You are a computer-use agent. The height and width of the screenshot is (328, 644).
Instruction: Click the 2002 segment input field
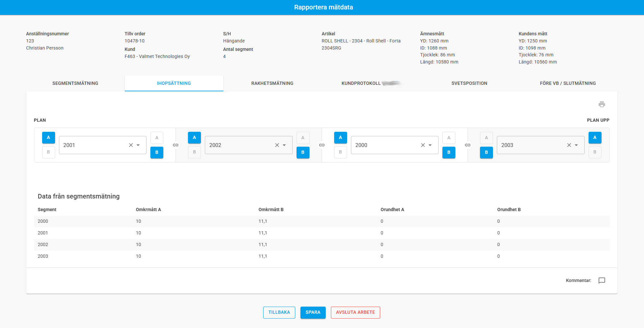pos(238,145)
